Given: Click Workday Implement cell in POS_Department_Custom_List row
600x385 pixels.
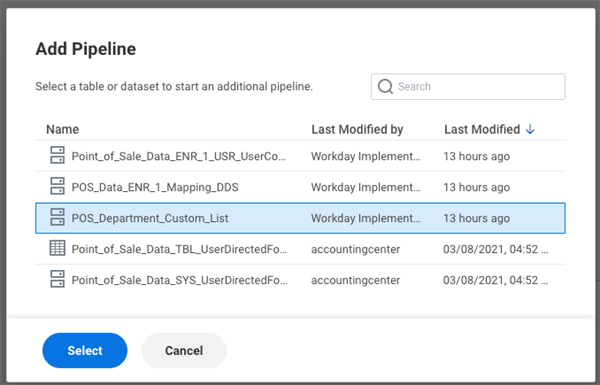Looking at the screenshot, I should [365, 218].
